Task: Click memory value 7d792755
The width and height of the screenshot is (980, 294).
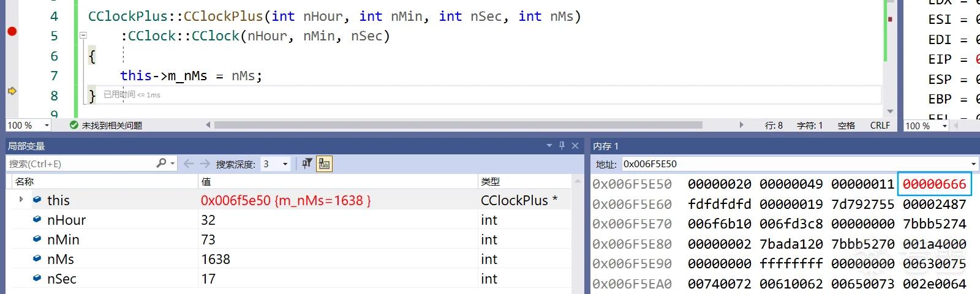Action: (x=862, y=204)
